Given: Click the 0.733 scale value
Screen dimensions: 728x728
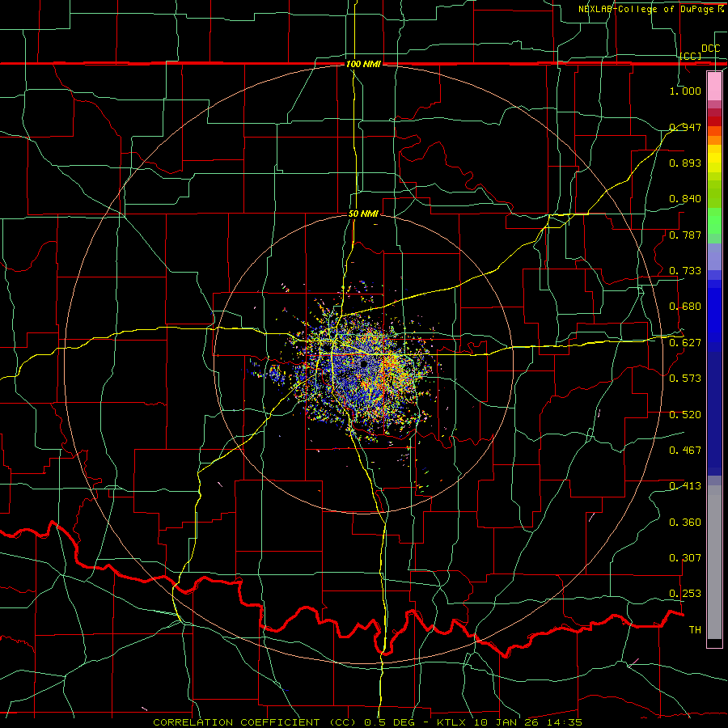Looking at the screenshot, I should click(x=685, y=271).
